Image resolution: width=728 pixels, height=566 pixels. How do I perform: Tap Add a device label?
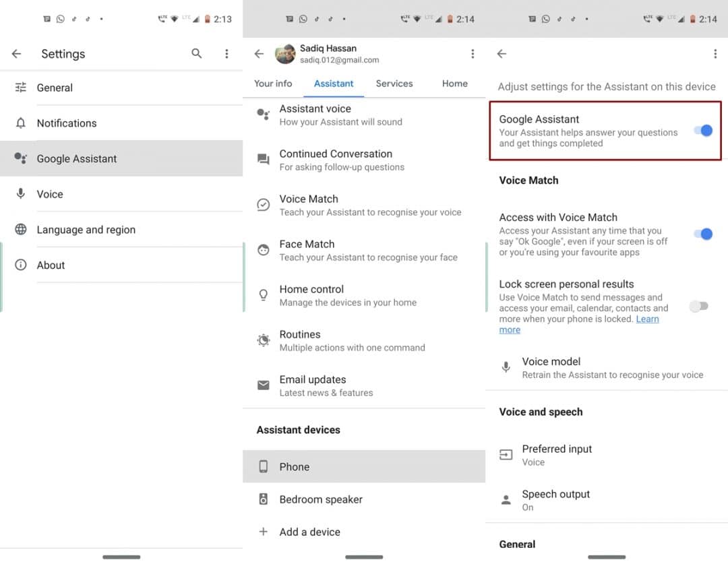tap(309, 532)
